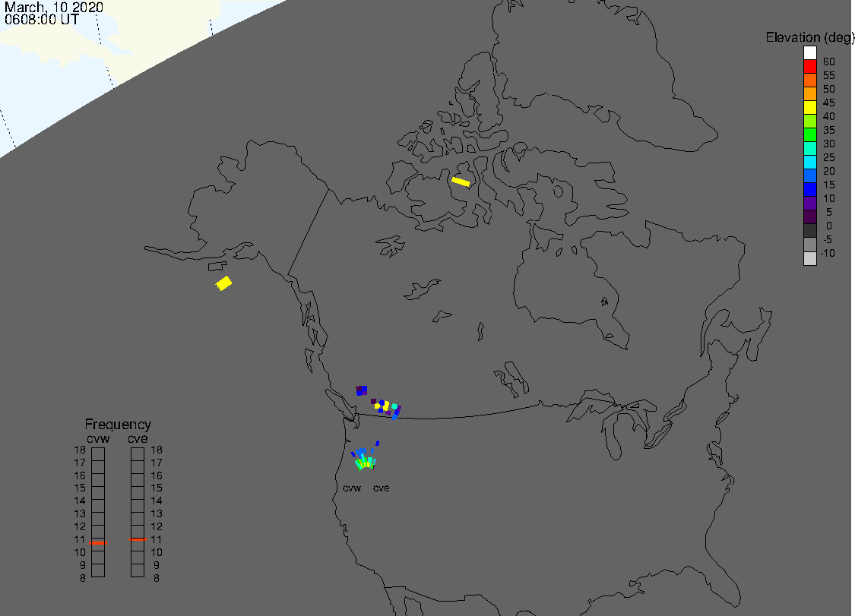Click the 60 value in the elevation legend
Image resolution: width=855 pixels, height=616 pixels.
tap(829, 62)
